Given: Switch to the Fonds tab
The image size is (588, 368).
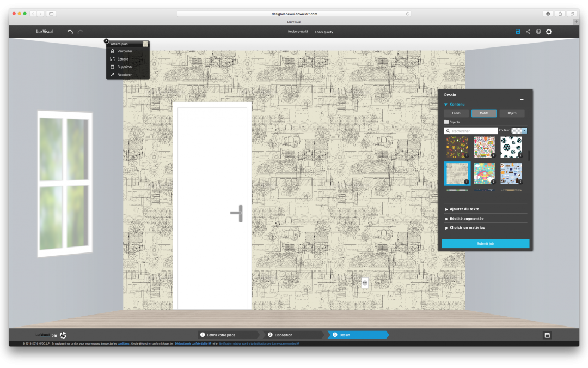Looking at the screenshot, I should [456, 113].
